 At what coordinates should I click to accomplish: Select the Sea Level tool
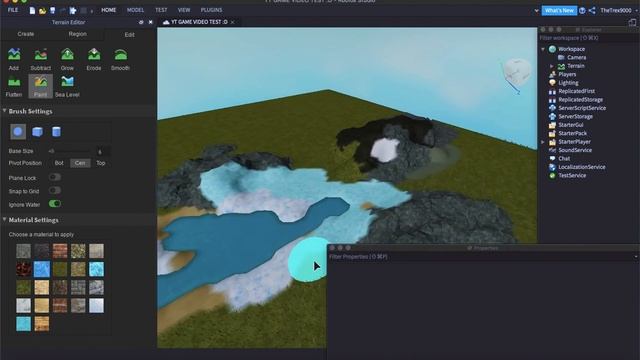[67, 86]
